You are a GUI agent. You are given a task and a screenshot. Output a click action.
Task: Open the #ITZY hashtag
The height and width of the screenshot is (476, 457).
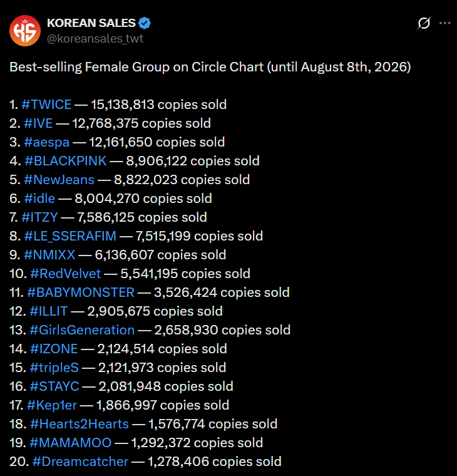[x=39, y=217]
